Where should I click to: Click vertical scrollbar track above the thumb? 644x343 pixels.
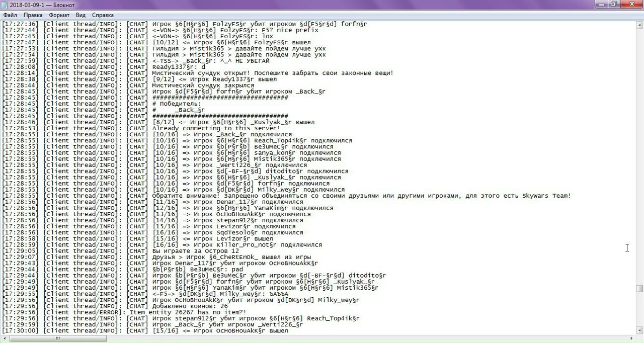[639, 151]
